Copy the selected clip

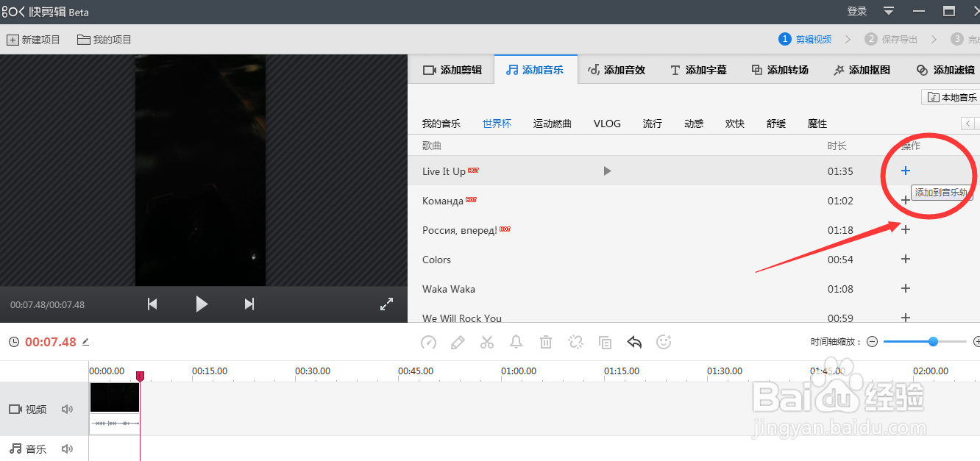(605, 342)
